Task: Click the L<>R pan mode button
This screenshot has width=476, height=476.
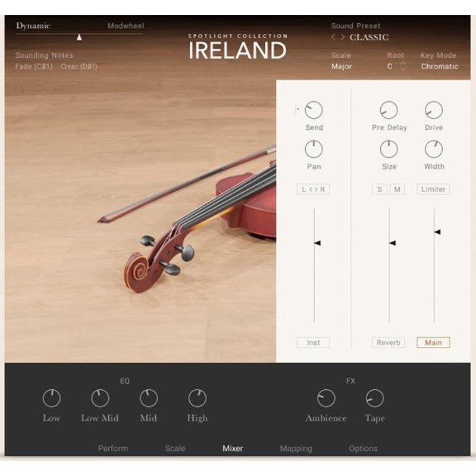Action: [314, 189]
